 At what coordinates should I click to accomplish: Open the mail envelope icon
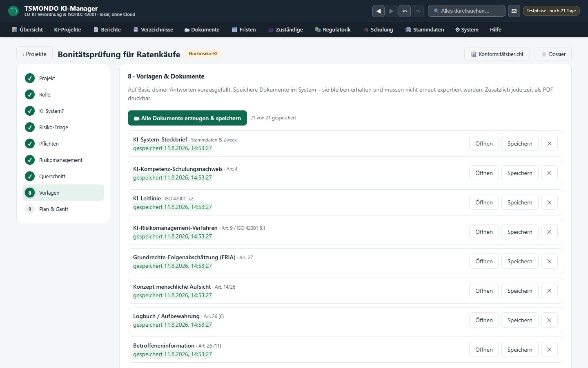click(x=514, y=11)
